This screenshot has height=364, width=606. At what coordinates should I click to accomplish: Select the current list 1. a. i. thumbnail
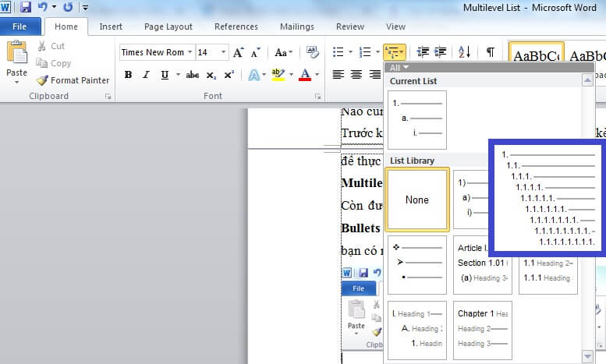point(417,120)
